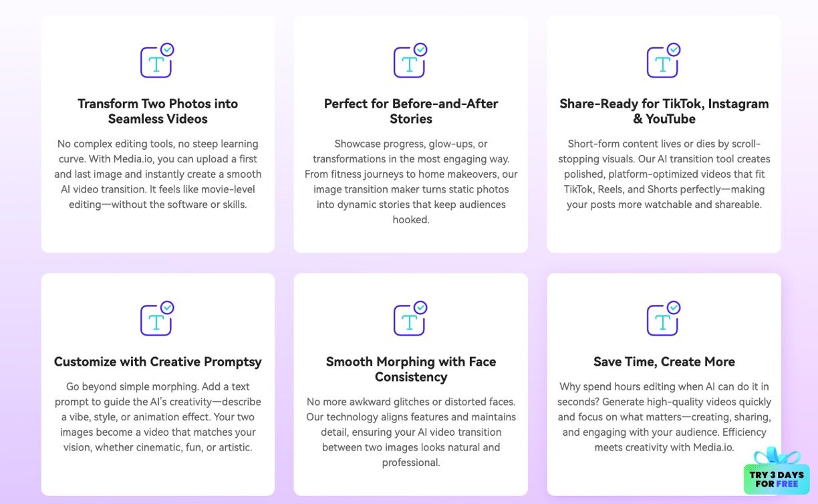Click the icon above Transform Two Photos heading
818x504 pixels.
pyautogui.click(x=157, y=60)
